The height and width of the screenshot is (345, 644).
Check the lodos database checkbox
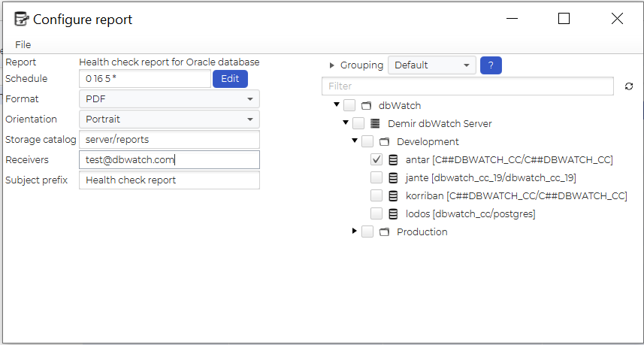point(376,214)
